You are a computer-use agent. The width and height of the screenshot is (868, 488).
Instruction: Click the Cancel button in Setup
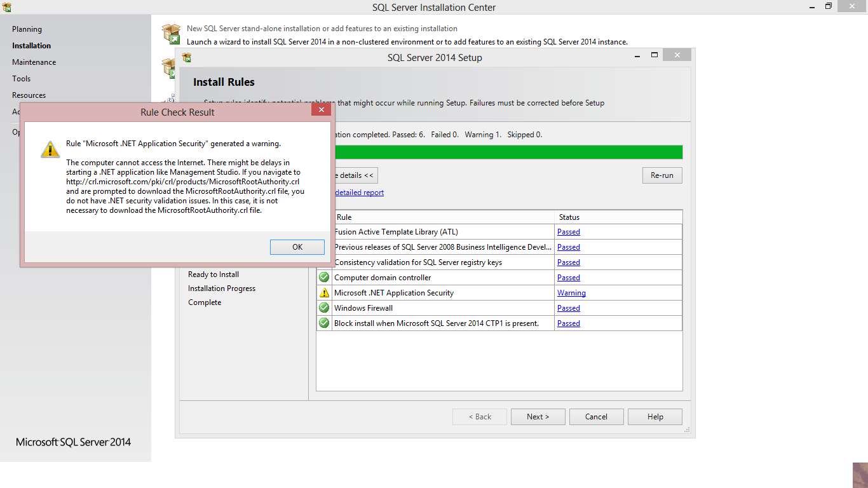pyautogui.click(x=596, y=417)
